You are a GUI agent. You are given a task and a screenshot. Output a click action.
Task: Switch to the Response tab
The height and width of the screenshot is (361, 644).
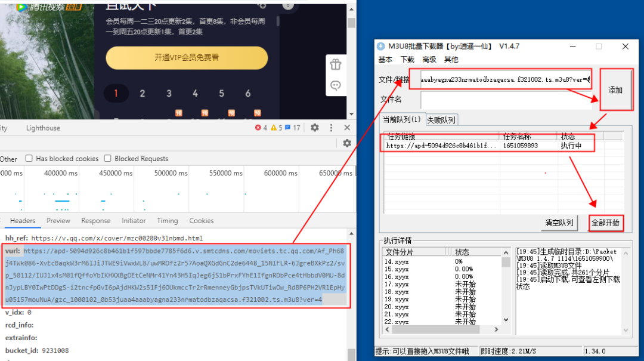tap(95, 221)
